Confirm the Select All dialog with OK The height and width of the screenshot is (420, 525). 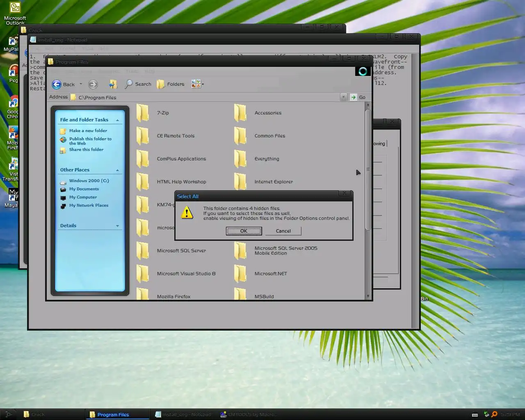(244, 231)
